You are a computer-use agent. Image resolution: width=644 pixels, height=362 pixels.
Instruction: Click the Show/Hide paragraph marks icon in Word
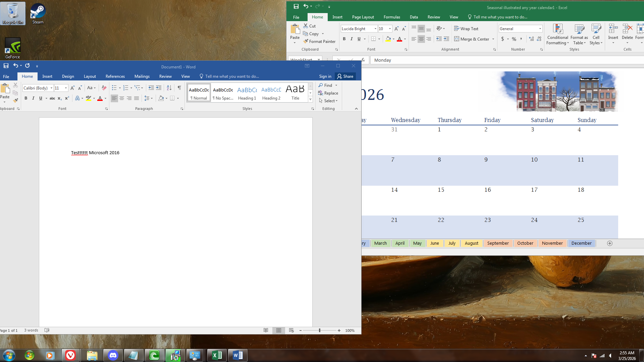179,88
